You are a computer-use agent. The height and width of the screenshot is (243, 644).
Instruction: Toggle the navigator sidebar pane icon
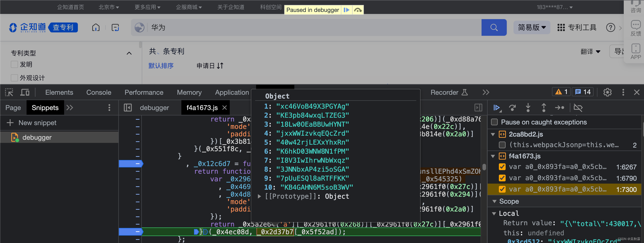128,108
